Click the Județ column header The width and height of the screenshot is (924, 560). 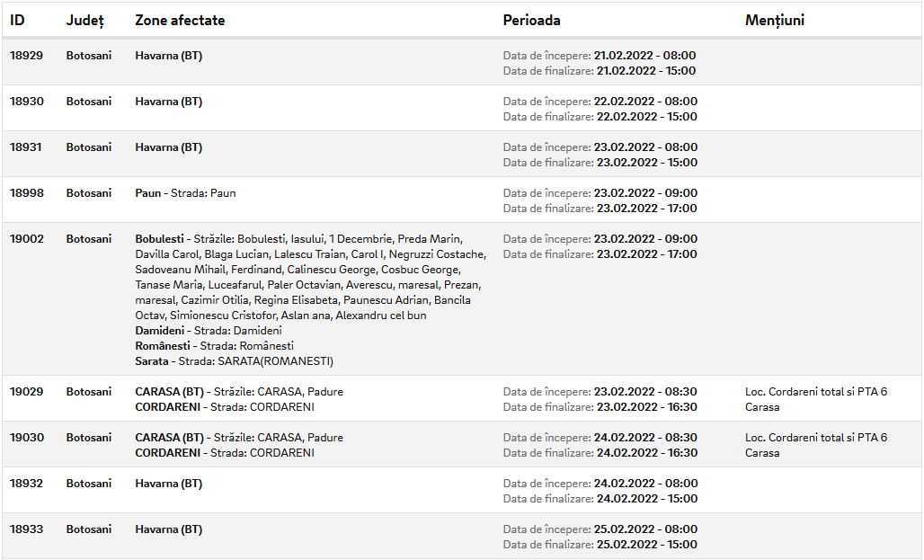pos(84,21)
